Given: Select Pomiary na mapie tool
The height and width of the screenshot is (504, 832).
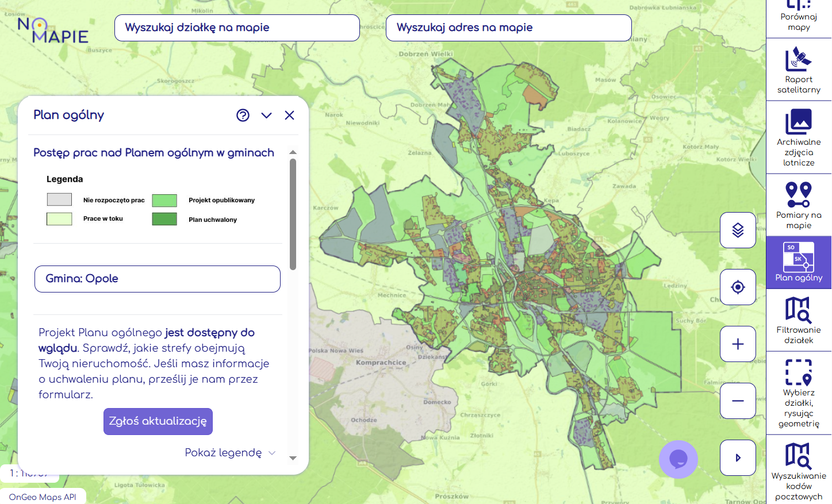Looking at the screenshot, I should pyautogui.click(x=799, y=205).
